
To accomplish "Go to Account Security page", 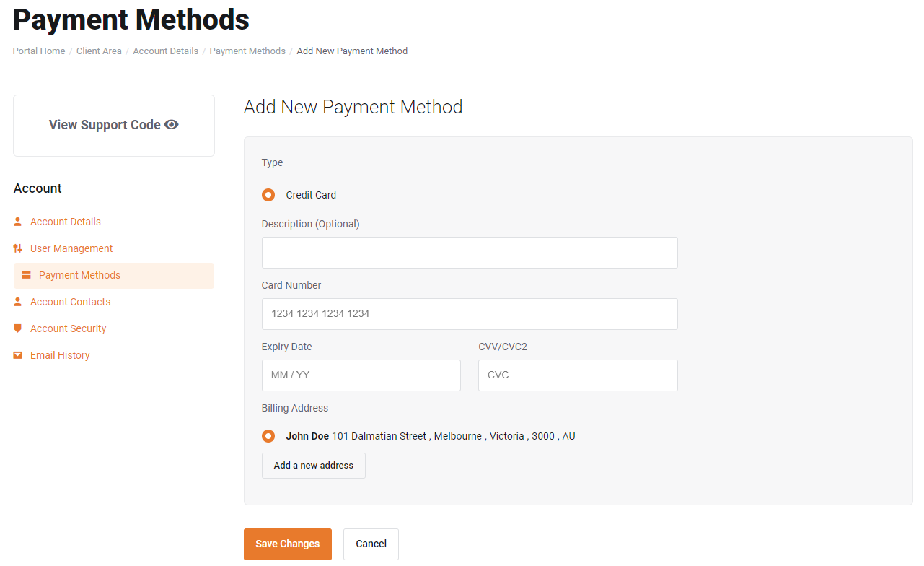I will coord(68,328).
